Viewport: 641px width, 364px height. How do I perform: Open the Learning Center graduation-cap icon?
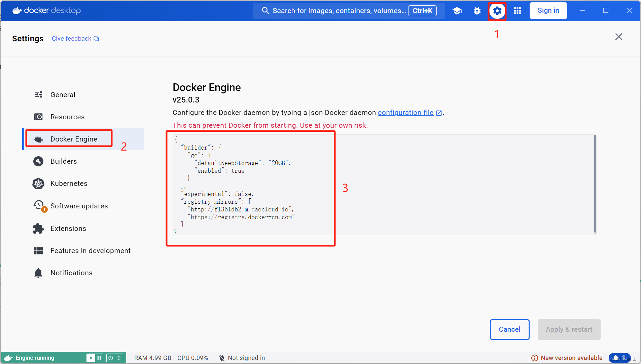457,11
